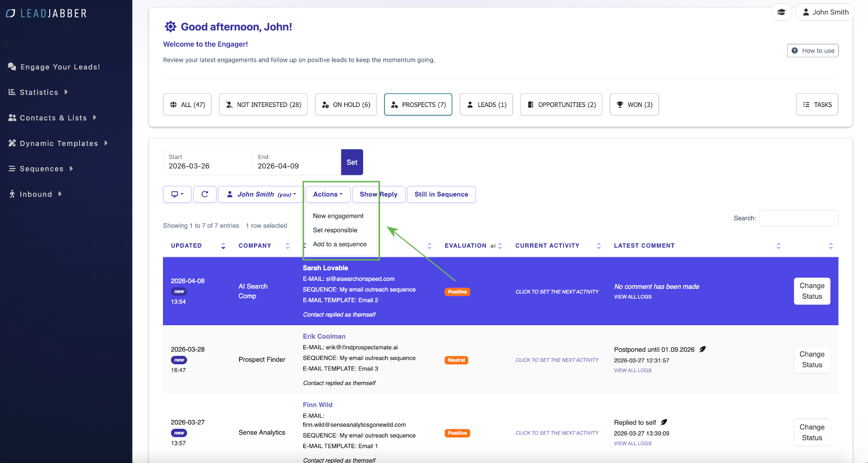Screen dimensions: 868x463
Task: Open the TASKS list button
Action: click(x=817, y=105)
